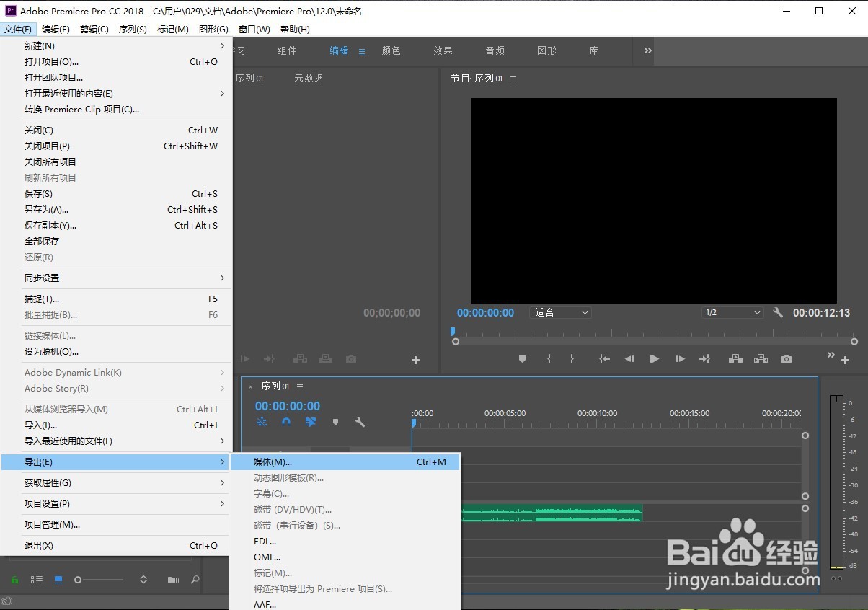The height and width of the screenshot is (610, 868).
Task: Open the 序列(S) menu bar item
Action: click(133, 29)
